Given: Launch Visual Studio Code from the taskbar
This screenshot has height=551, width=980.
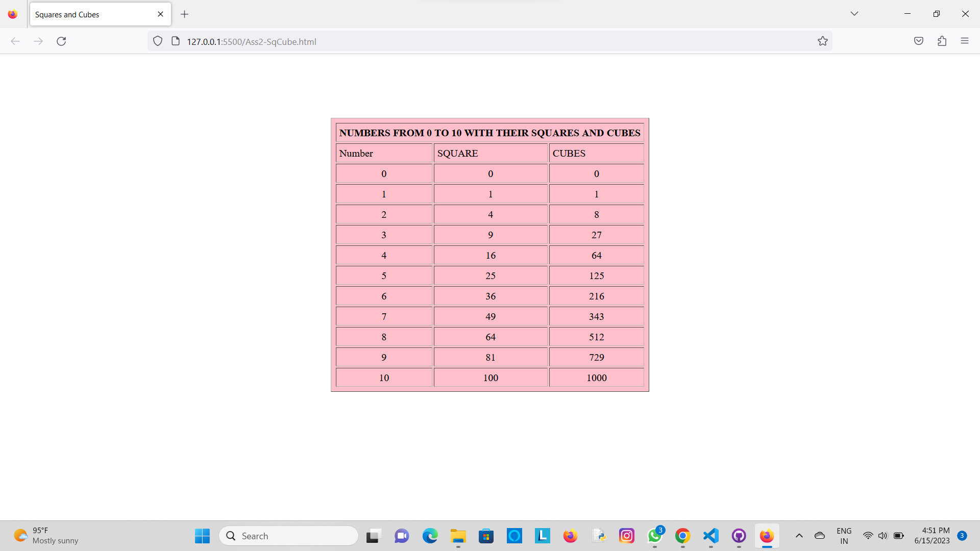Looking at the screenshot, I should coord(710,536).
